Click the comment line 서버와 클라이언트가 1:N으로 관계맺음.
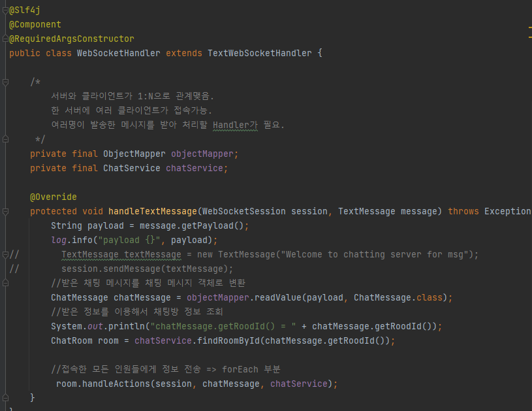Image resolution: width=532 pixels, height=411 pixels. [133, 96]
